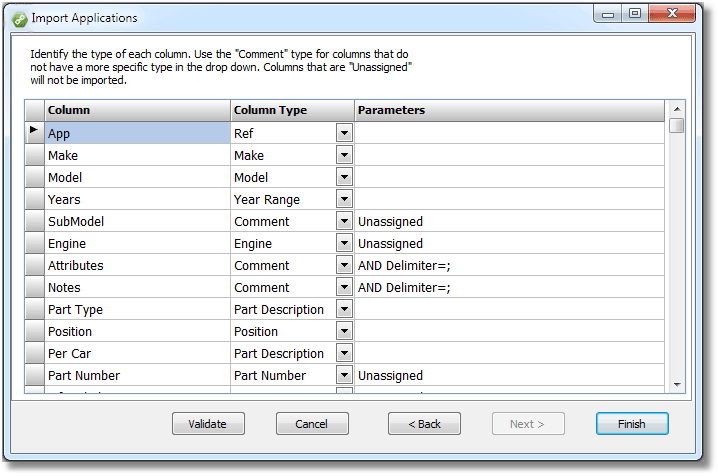The width and height of the screenshot is (718, 476).
Task: Click the Import Applications title bar icon
Action: [x=19, y=18]
